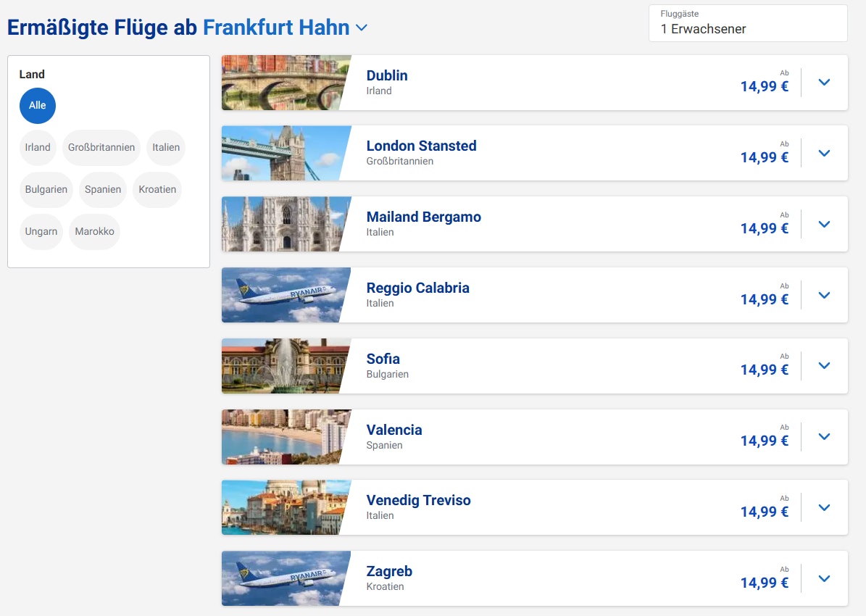This screenshot has height=616, width=866.
Task: Expand the Sofia flight row chevron
Action: pyautogui.click(x=823, y=366)
